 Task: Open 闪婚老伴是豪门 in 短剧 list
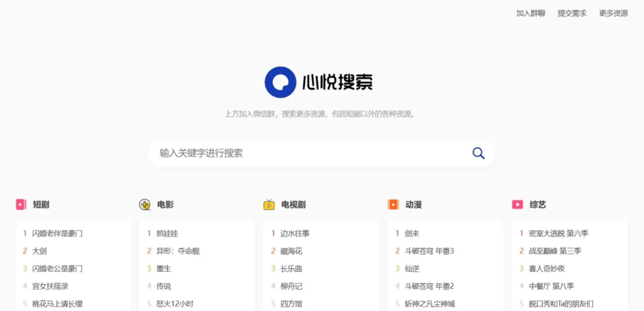point(57,233)
